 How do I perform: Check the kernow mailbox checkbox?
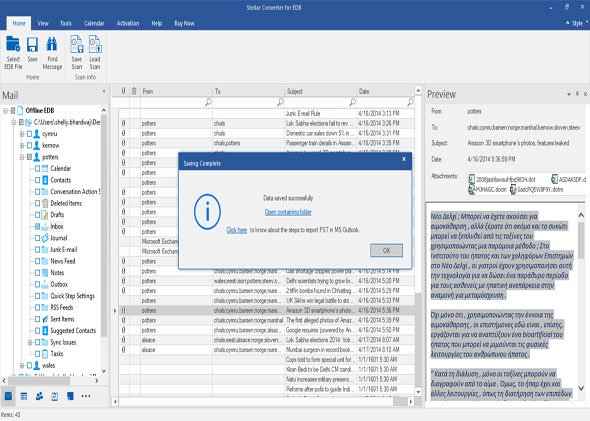click(x=29, y=145)
